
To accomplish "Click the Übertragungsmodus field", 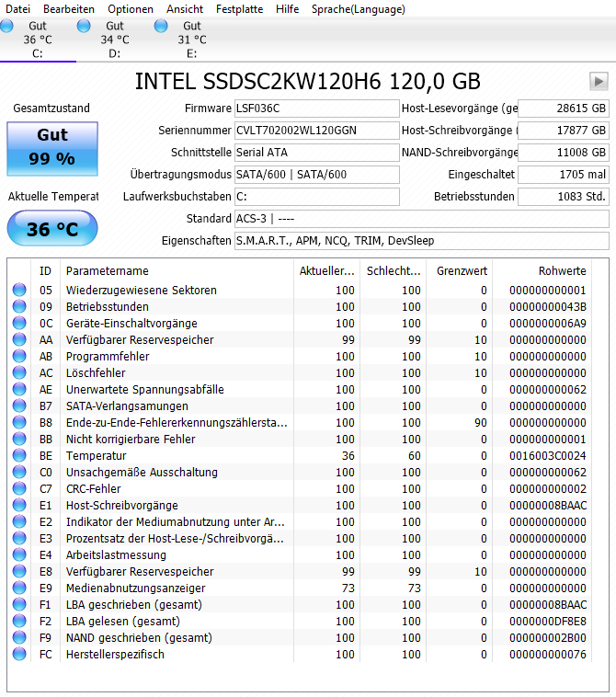I will [x=317, y=175].
